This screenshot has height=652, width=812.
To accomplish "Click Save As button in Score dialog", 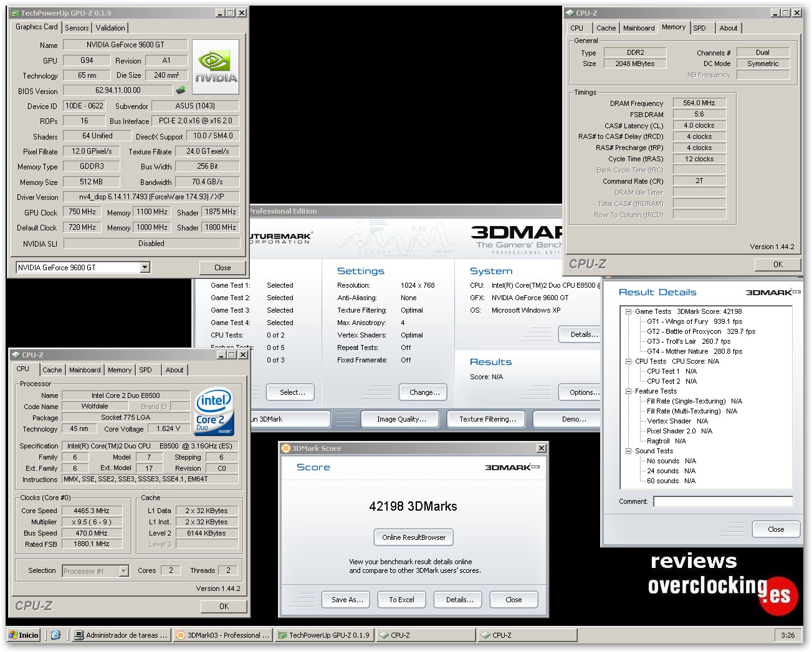I will point(346,600).
